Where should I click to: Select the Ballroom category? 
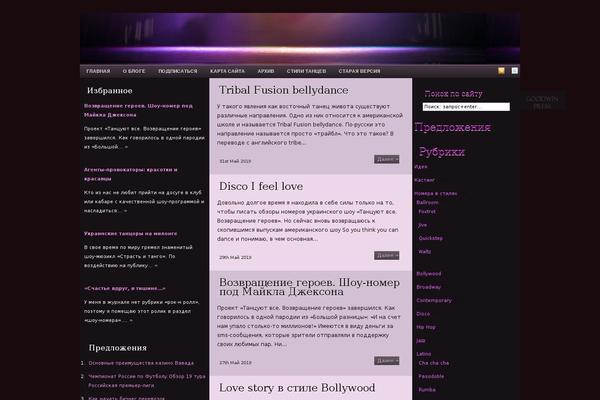point(427,202)
